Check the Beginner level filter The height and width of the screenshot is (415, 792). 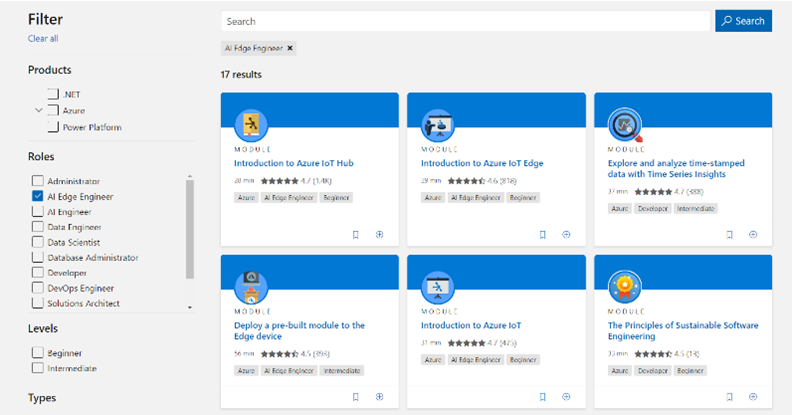(37, 352)
